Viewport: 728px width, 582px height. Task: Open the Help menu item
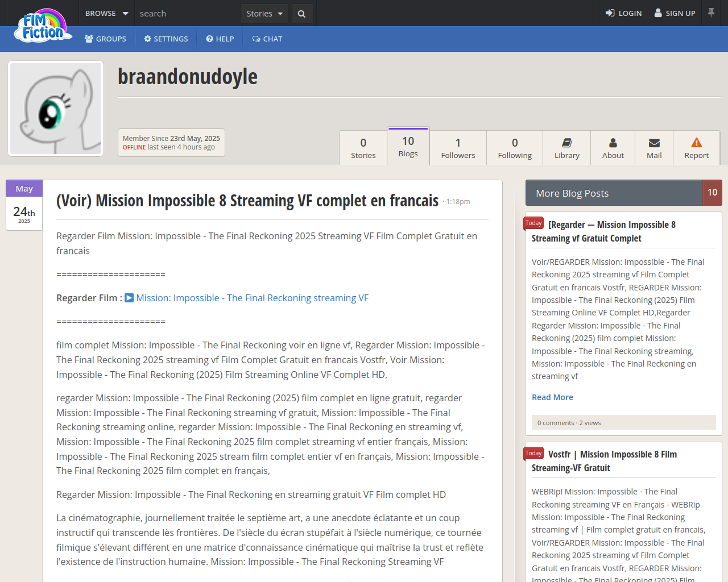220,39
